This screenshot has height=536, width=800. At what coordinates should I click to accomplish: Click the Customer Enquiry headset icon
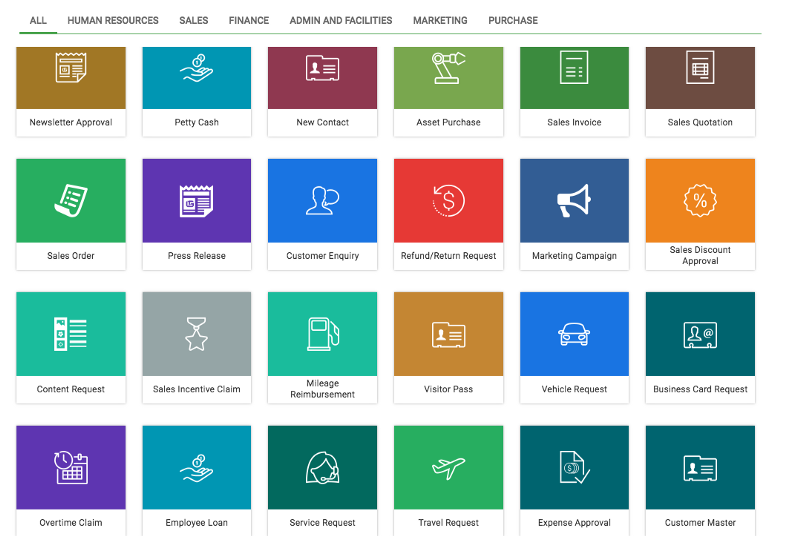click(322, 201)
